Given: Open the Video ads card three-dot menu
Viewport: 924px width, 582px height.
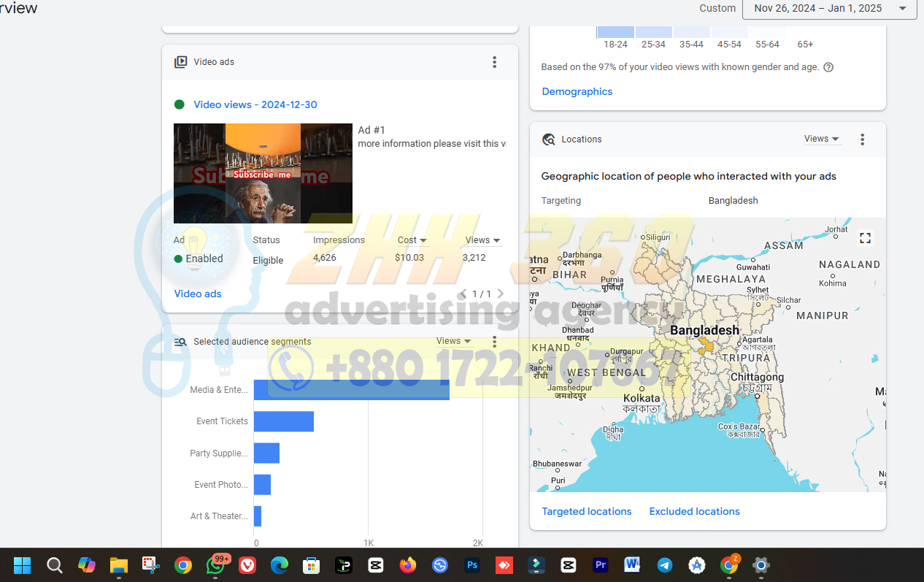Looking at the screenshot, I should coord(494,62).
